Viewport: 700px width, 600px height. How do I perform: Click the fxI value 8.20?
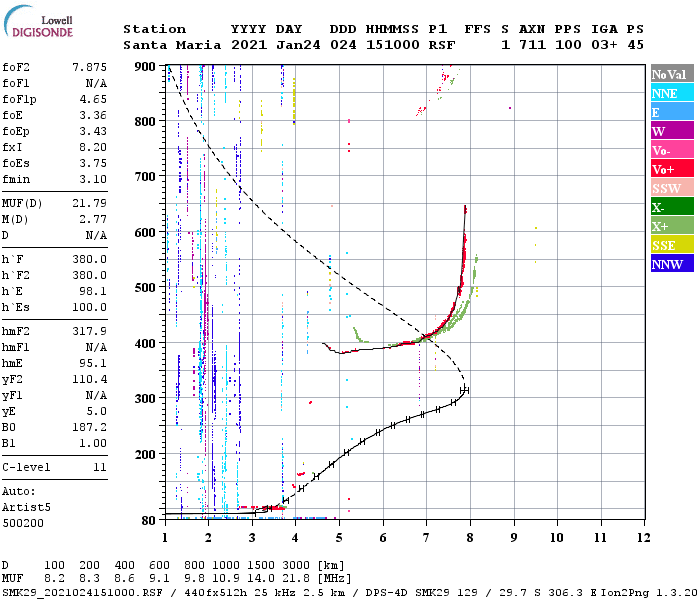[93, 147]
